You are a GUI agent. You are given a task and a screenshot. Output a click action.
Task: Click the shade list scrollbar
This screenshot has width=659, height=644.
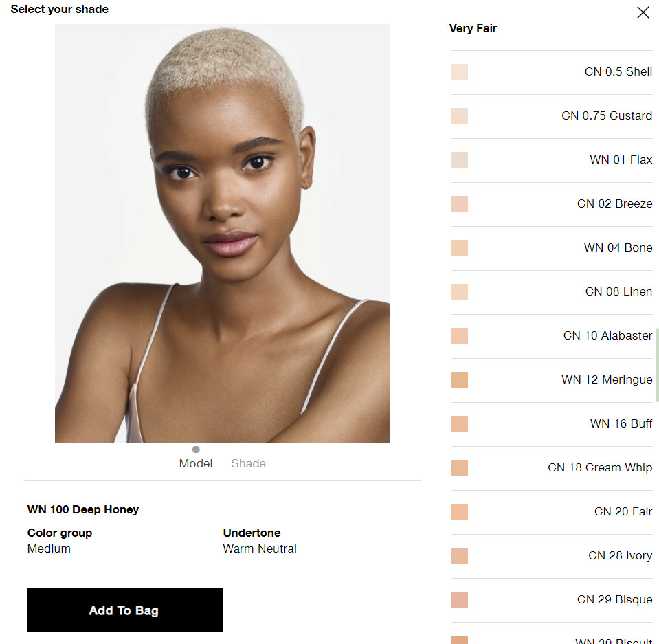(658, 365)
